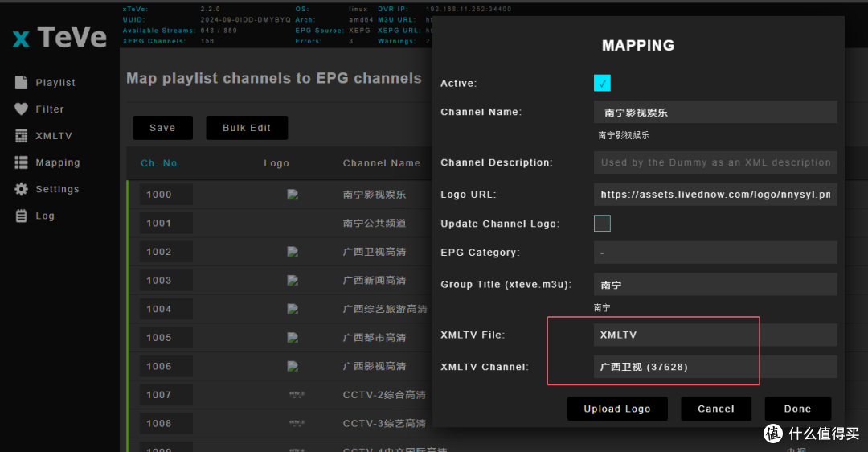Image resolution: width=868 pixels, height=452 pixels.
Task: Click channel number field 1004
Action: tap(166, 309)
